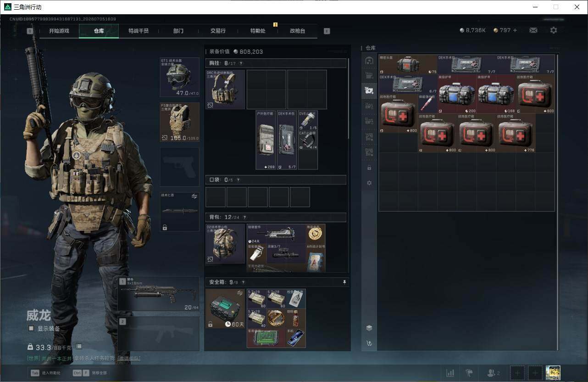588x382 pixels.
Task: Select the 手机 phone item in safe box
Action: (296, 338)
